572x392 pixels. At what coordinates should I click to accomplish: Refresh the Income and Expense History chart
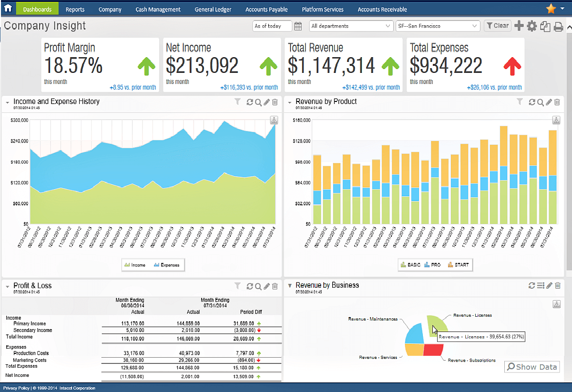(x=250, y=102)
